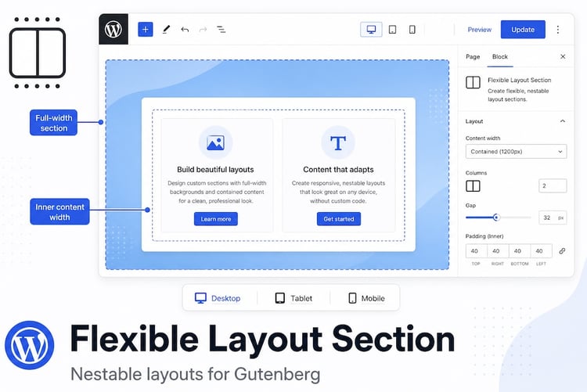Image resolution: width=587 pixels, height=392 pixels.
Task: Select the Tablet tab below the editor
Action: (293, 298)
